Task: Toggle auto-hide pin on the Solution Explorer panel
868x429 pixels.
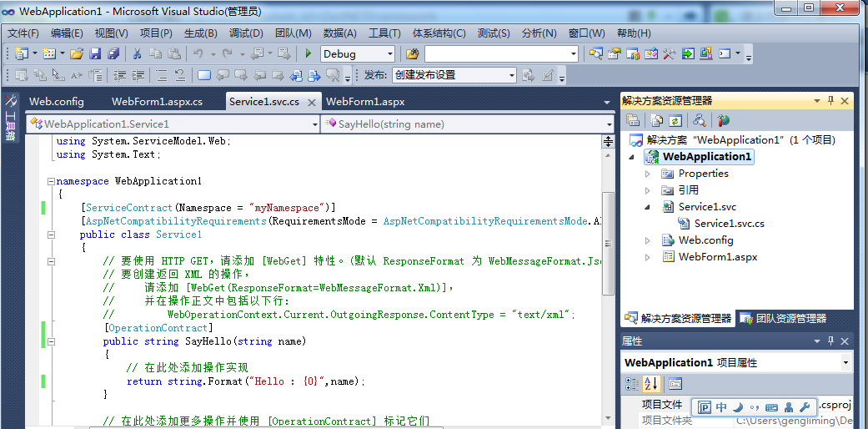Action: tap(831, 100)
